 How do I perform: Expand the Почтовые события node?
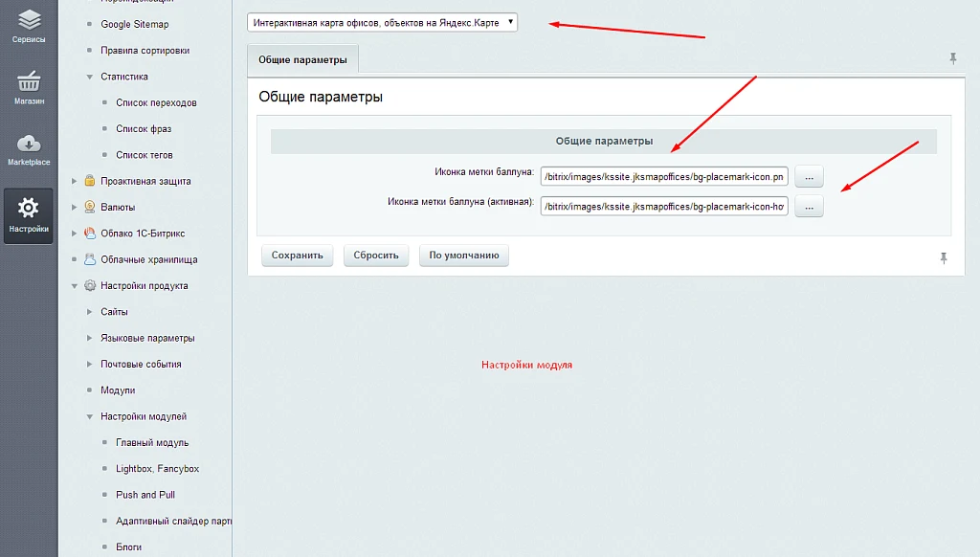coord(89,364)
